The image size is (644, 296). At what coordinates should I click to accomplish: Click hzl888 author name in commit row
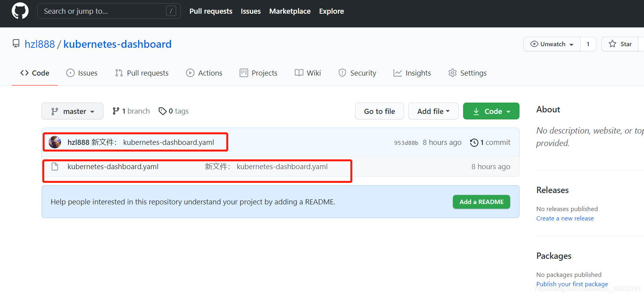(78, 142)
